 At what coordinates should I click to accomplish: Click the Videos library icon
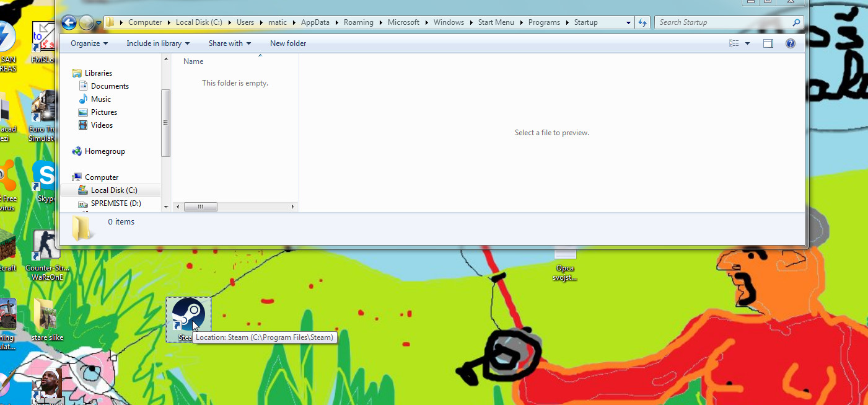click(83, 125)
